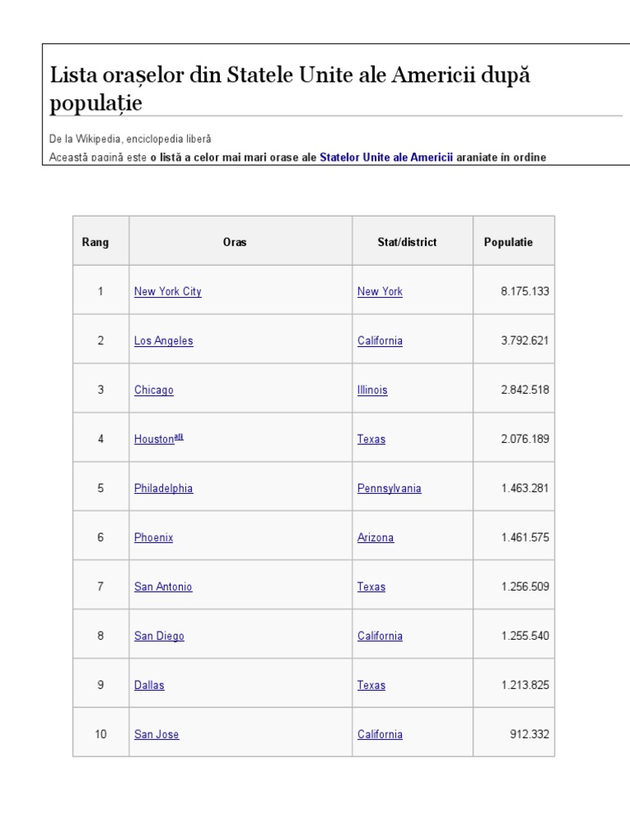Open the Dallas city link
This screenshot has width=630, height=840.
(x=149, y=685)
